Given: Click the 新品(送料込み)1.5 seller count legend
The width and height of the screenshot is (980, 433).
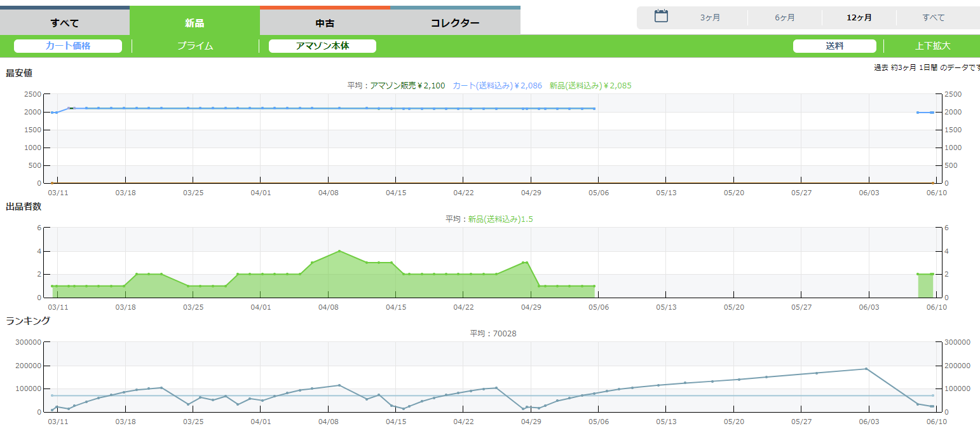Looking at the screenshot, I should coord(500,219).
